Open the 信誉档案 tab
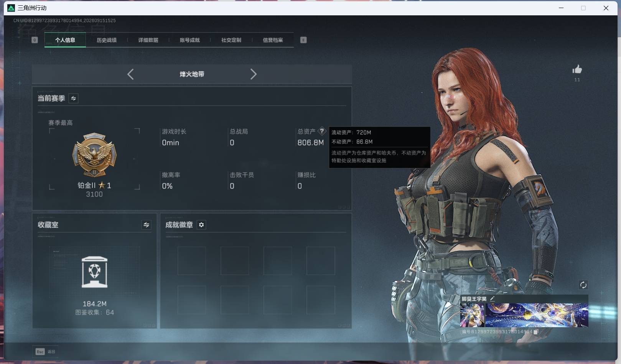621x364 pixels. (273, 40)
